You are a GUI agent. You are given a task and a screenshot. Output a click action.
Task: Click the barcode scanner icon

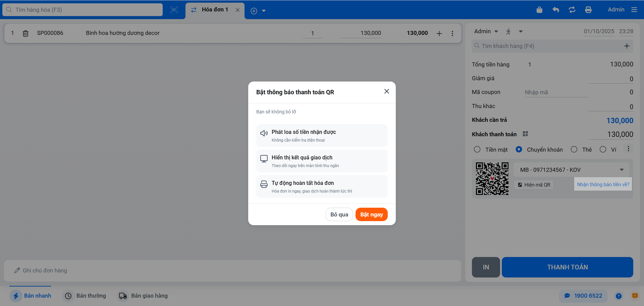pos(174,10)
